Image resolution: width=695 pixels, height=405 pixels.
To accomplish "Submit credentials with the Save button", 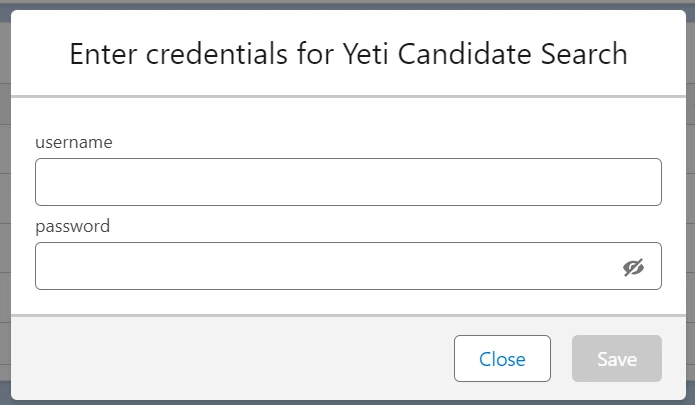I will [617, 358].
